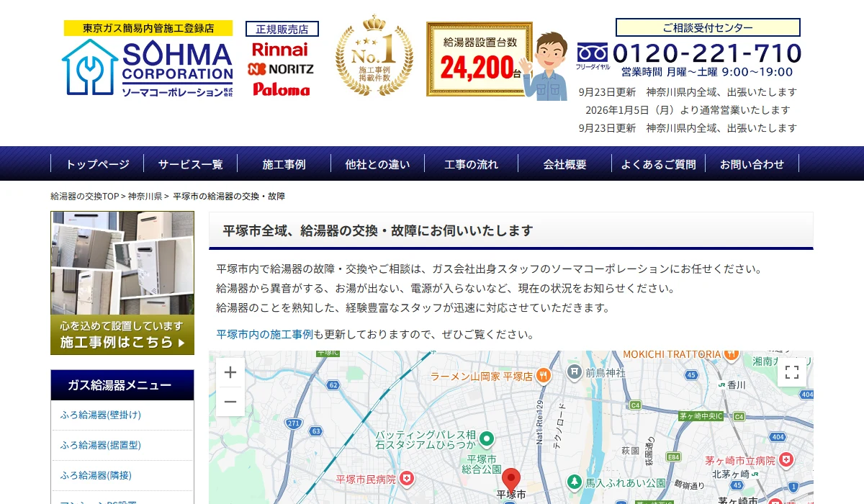This screenshot has width=864, height=504.
Task: Call number 0120-221-710
Action: click(707, 53)
